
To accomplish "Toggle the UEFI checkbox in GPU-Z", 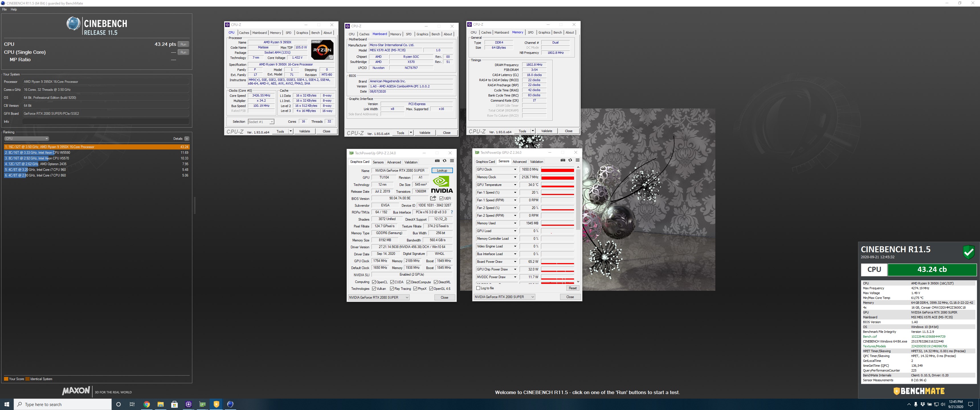I will click(441, 198).
